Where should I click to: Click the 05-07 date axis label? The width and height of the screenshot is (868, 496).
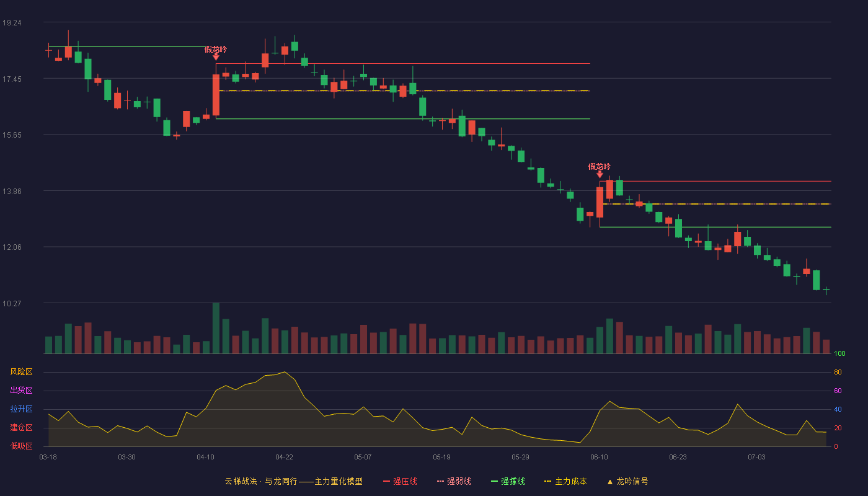pos(363,457)
